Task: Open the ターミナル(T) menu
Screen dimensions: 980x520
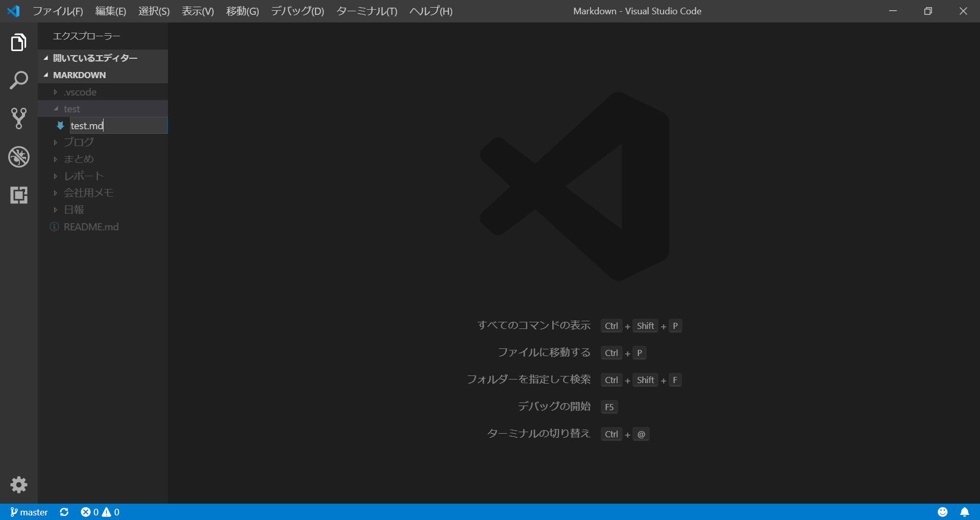Action: coord(367,11)
